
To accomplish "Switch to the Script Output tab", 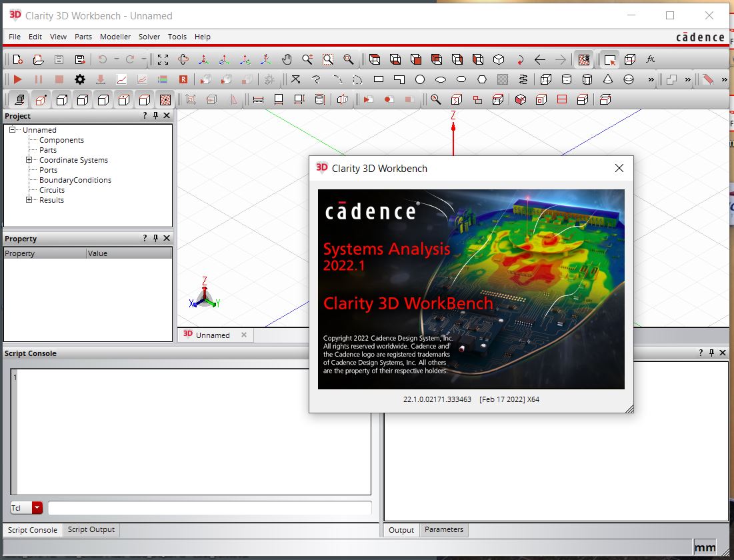I will [x=91, y=530].
